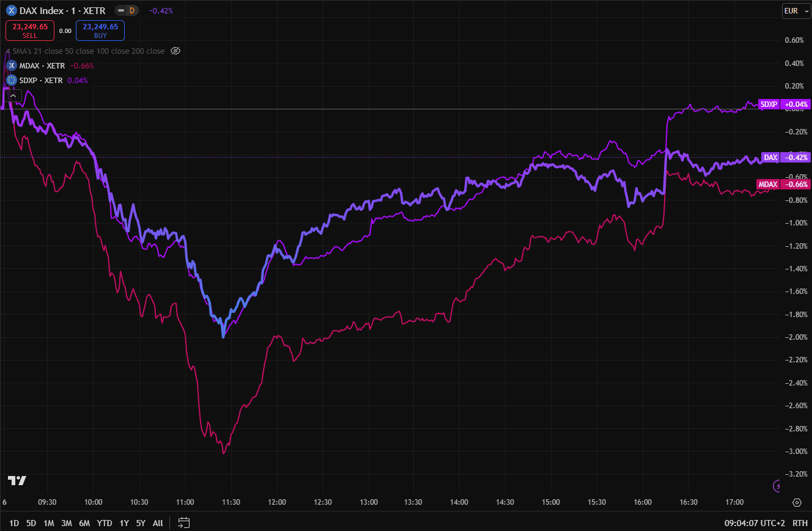Click the BUY 23,249.65 button
Viewport: 812px width, 531px height.
(x=100, y=31)
